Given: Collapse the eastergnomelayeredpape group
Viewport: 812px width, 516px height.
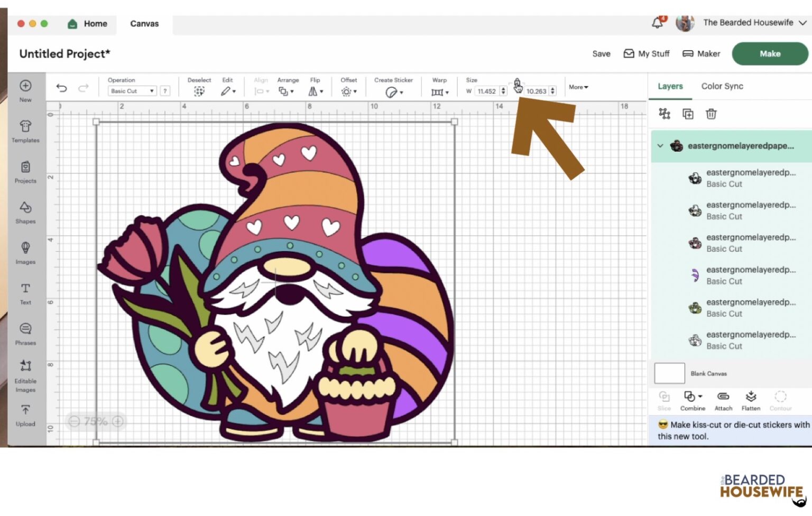Looking at the screenshot, I should click(x=660, y=146).
